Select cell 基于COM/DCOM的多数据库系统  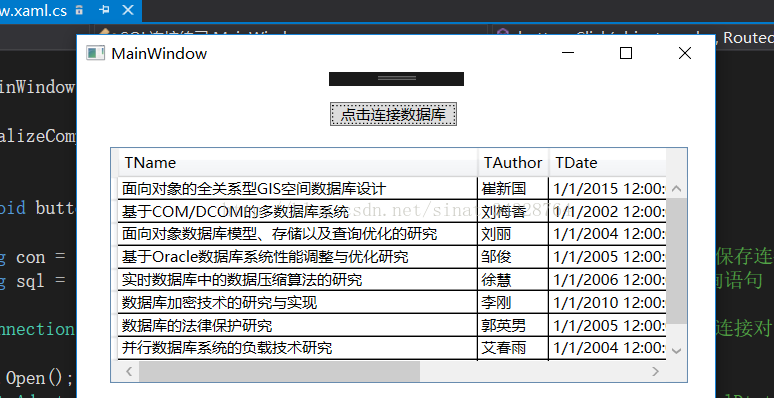[x=298, y=211]
